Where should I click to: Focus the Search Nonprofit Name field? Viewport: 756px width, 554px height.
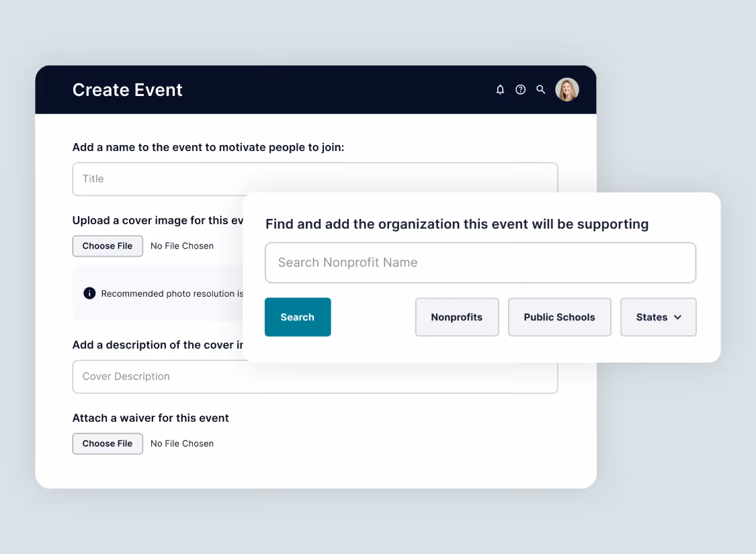[480, 263]
